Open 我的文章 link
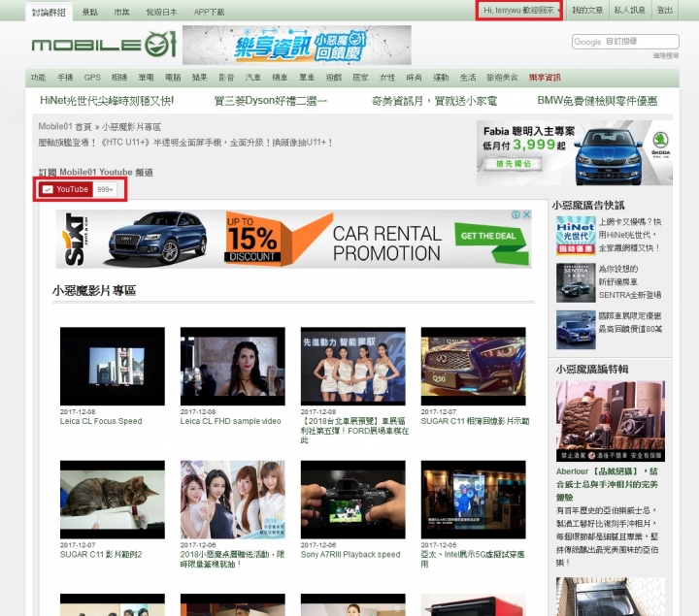Viewport: 699px width, 616px height. tap(587, 10)
